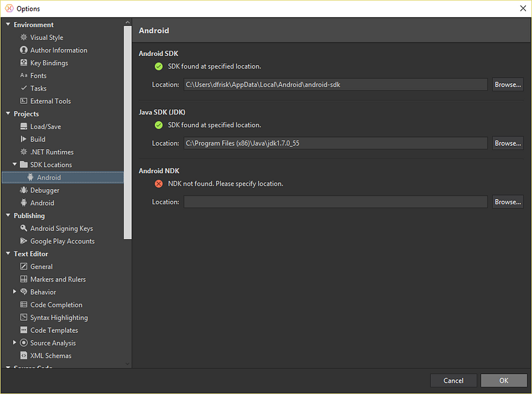
Task: Click the Google Play Accounts icon
Action: pos(24,241)
